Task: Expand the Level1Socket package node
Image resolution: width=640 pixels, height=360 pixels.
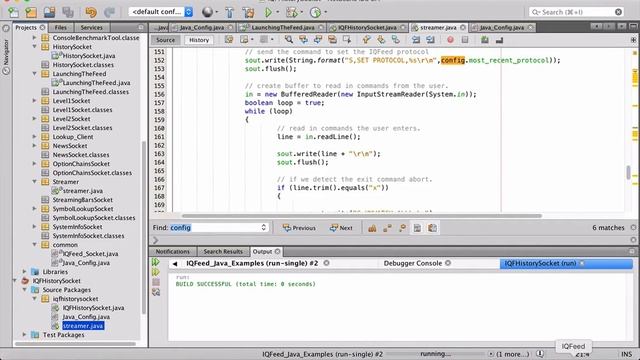Action: click(x=35, y=100)
